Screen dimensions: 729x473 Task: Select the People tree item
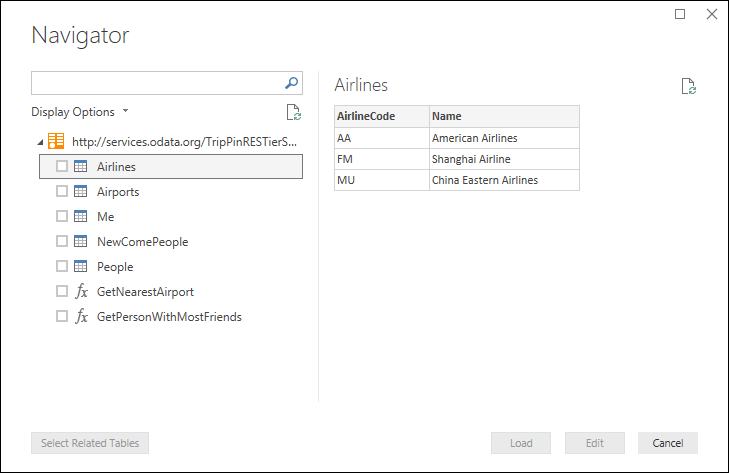[115, 267]
